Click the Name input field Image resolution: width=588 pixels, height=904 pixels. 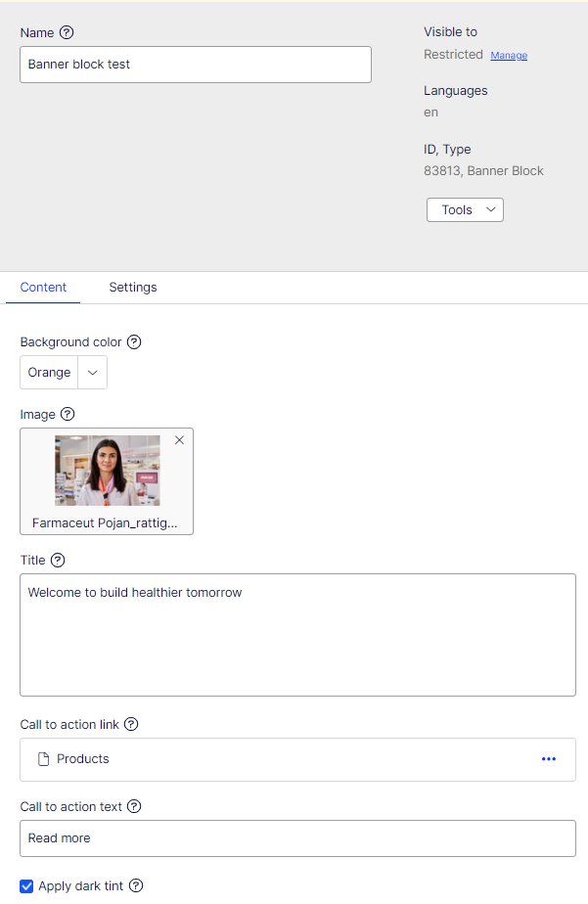click(x=196, y=65)
